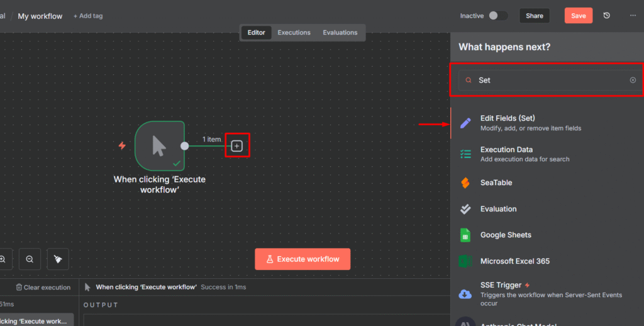Image resolution: width=644 pixels, height=326 pixels.
Task: Click the Save button
Action: coord(578,16)
